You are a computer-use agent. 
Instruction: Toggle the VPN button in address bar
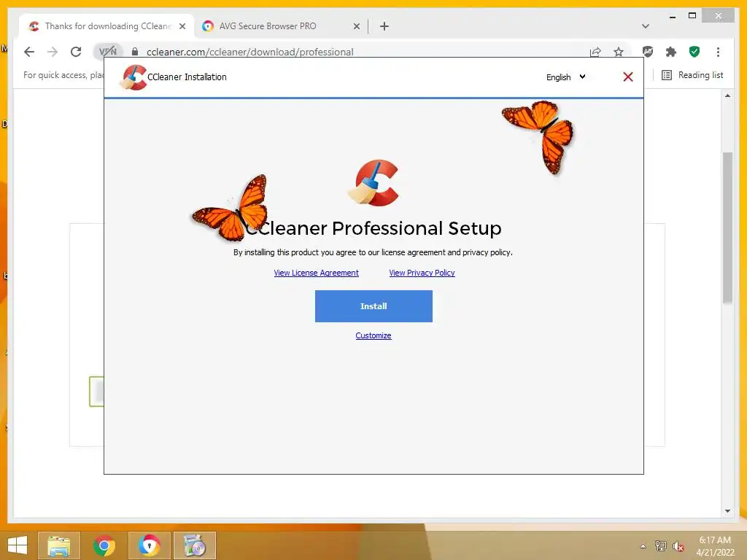point(108,52)
